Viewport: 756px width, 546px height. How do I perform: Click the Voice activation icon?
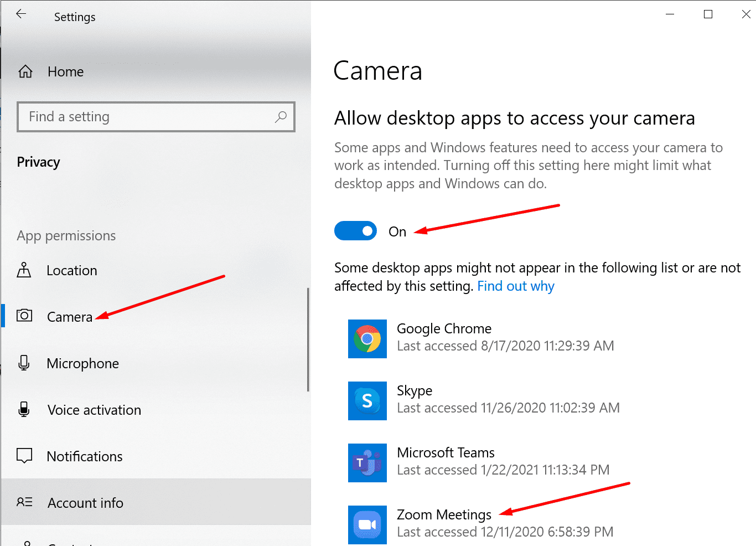(24, 409)
